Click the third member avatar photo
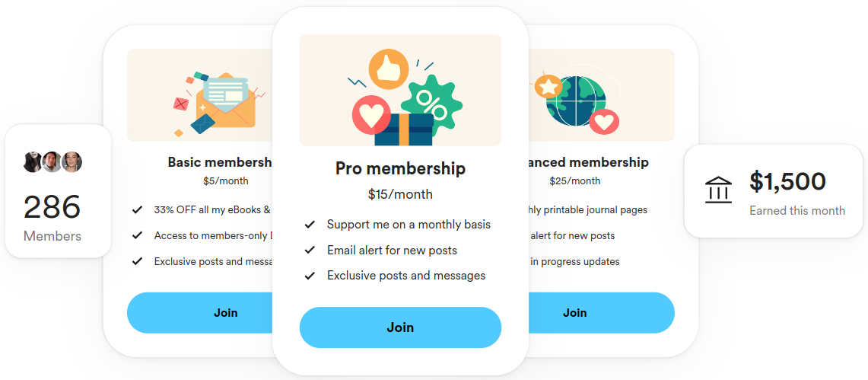This screenshot has width=868, height=380. (72, 161)
